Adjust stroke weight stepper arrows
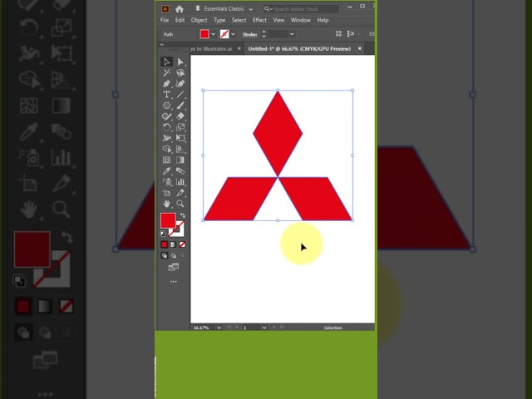 (264, 34)
